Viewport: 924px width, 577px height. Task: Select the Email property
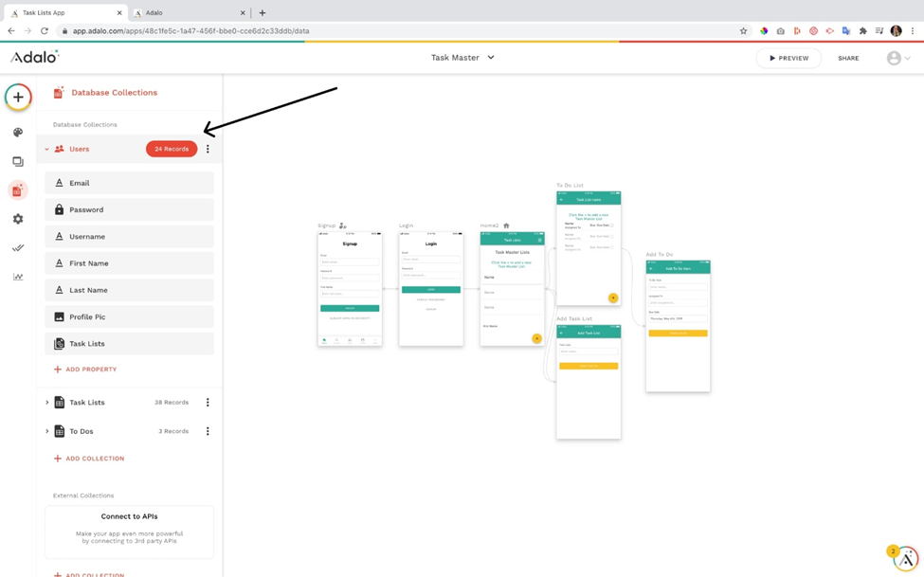click(x=129, y=183)
